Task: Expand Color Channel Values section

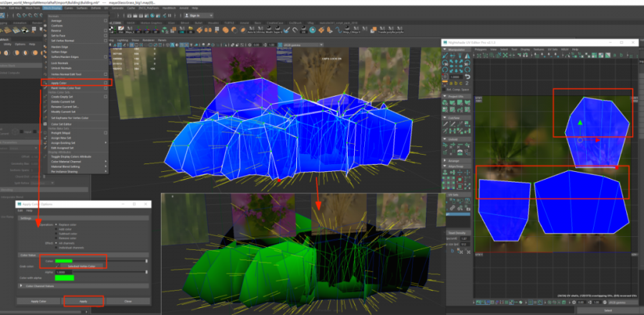Action: (x=21, y=286)
